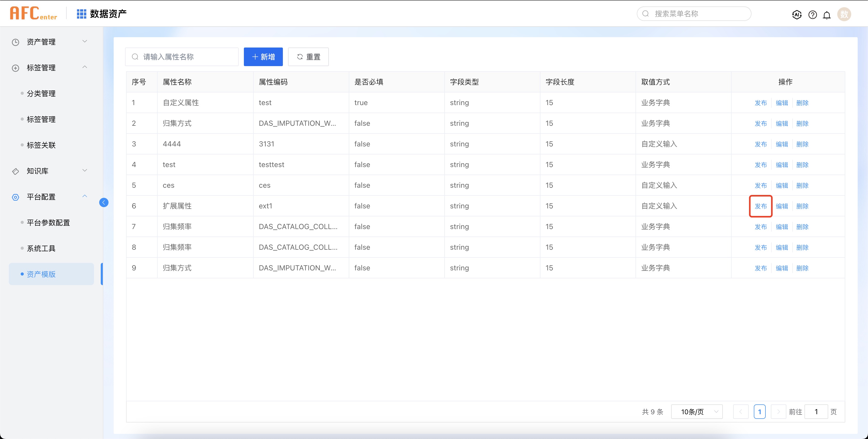Click 发布 for row 2 归集方式
The image size is (868, 439).
(761, 123)
